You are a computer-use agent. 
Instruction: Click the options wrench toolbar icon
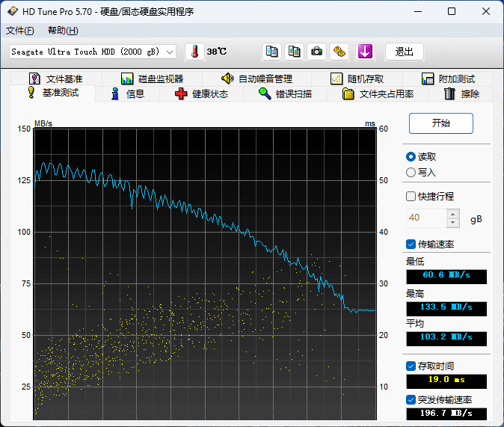340,52
